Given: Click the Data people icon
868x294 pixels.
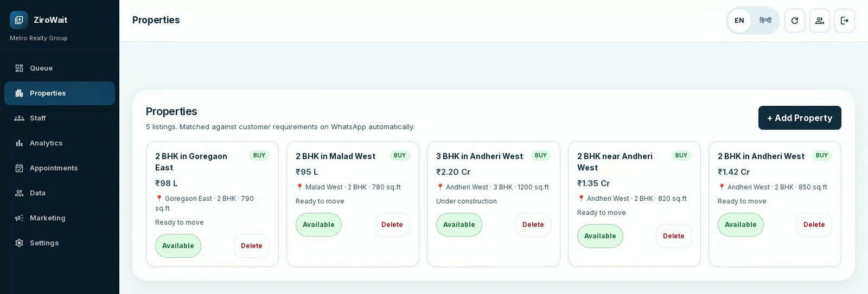Looking at the screenshot, I should click(19, 193).
